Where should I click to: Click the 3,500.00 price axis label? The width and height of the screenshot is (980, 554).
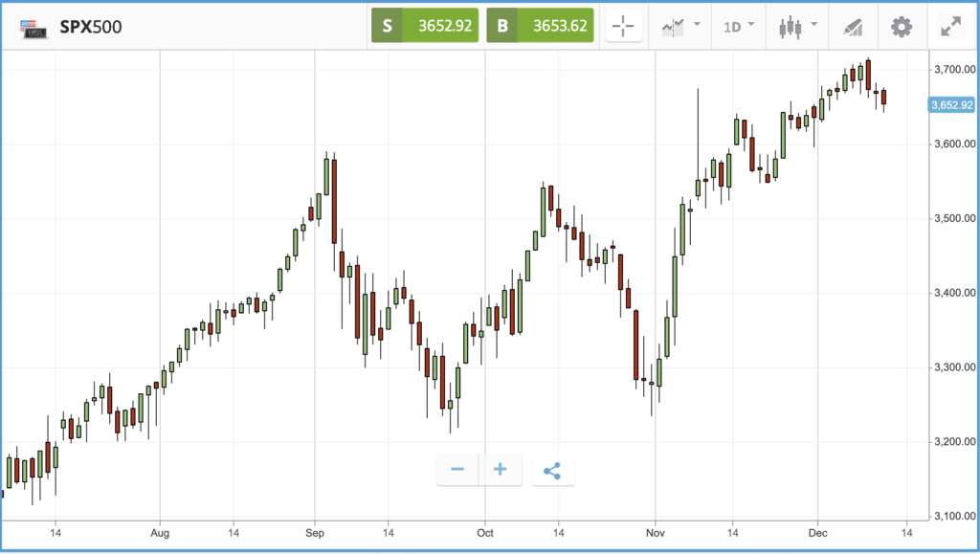pos(954,218)
